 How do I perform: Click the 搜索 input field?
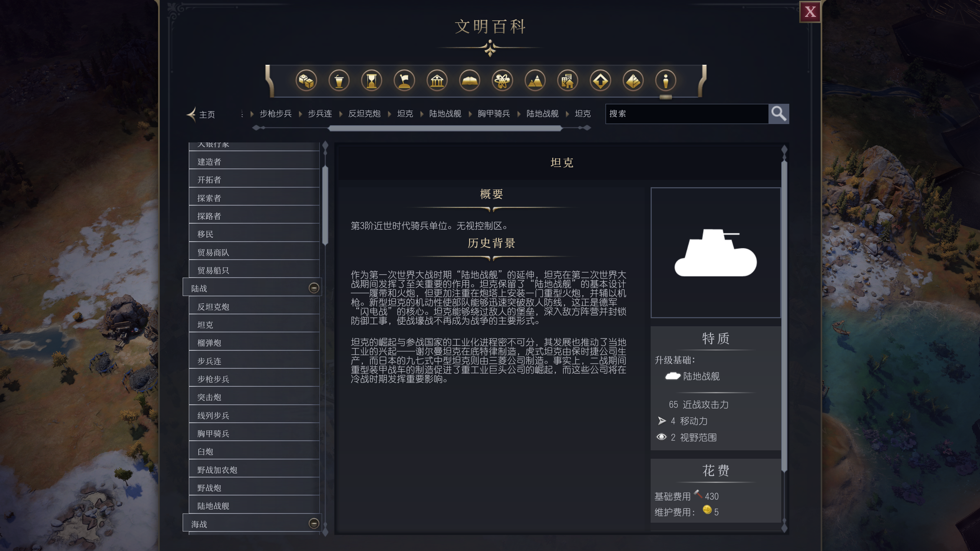pyautogui.click(x=687, y=114)
